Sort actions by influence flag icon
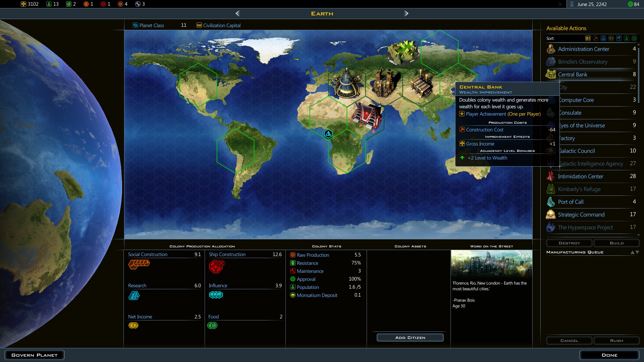644x362 pixels. (x=619, y=38)
